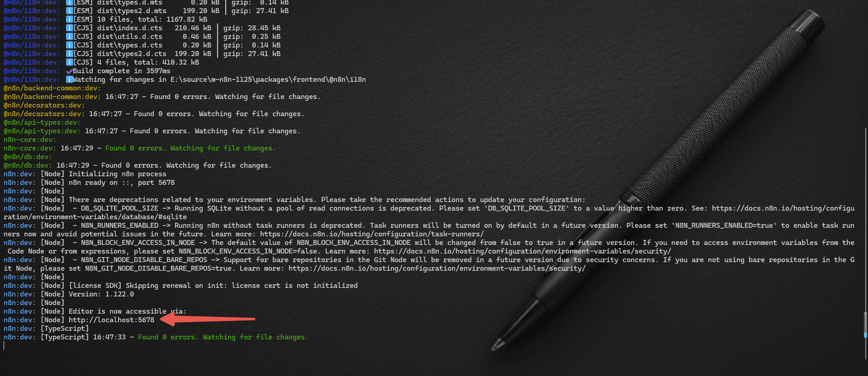Open the docs.n8n.io link on the DB_SQLITE_POOL_SIZE line
The image size is (868, 376).
783,208
